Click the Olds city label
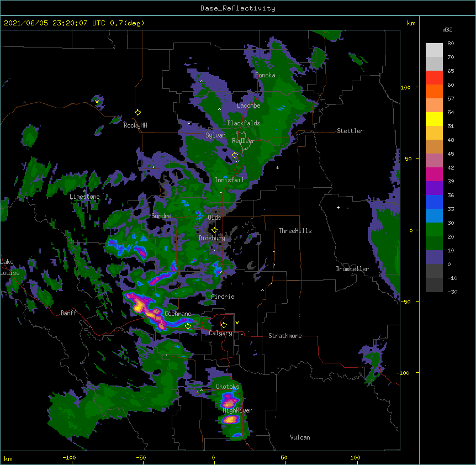Screen dimensions: 476x465 point(214,218)
